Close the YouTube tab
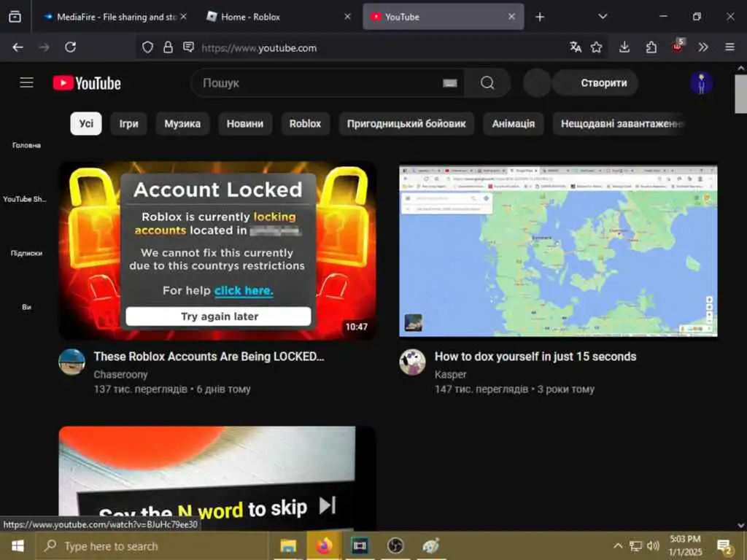 (x=511, y=17)
